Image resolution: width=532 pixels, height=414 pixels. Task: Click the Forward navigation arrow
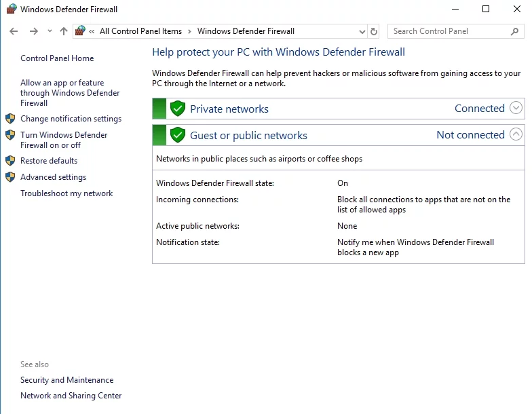33,31
